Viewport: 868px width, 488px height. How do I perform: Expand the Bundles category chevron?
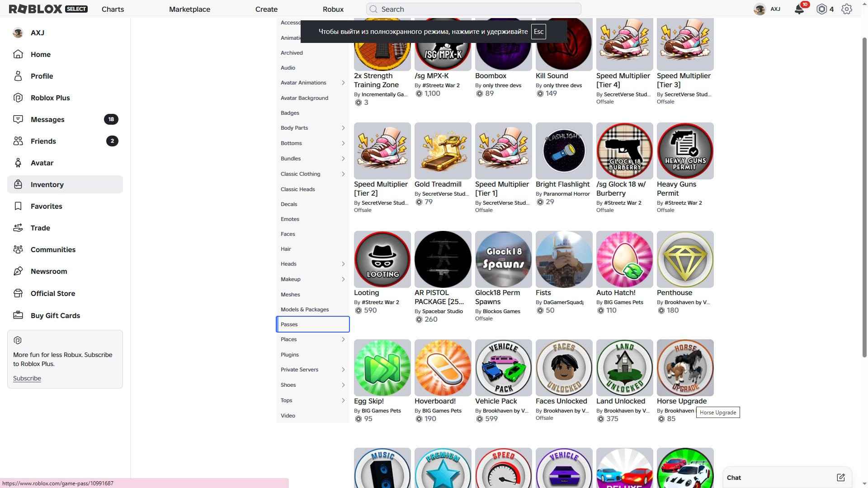pos(343,159)
